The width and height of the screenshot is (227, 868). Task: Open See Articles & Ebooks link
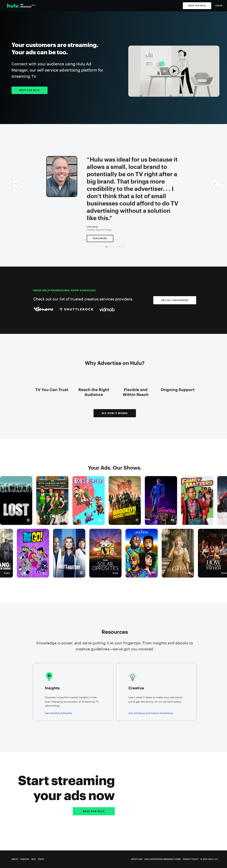(58, 713)
